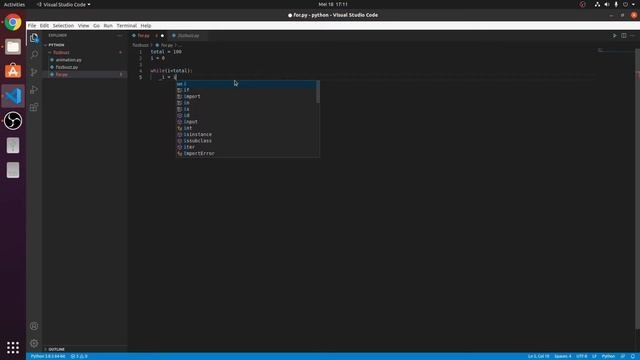Open the Go menu
The height and width of the screenshot is (360, 640).
(96, 26)
